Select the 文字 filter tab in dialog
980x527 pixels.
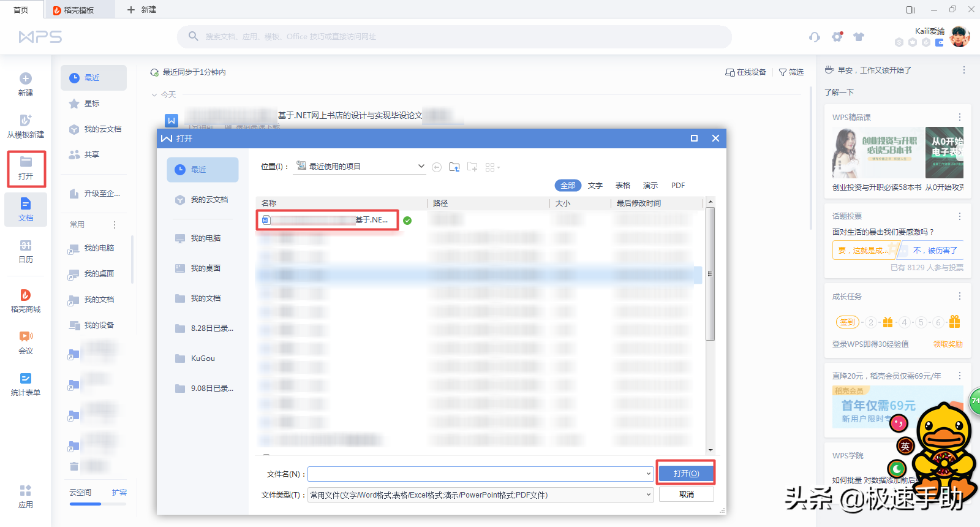tap(595, 186)
